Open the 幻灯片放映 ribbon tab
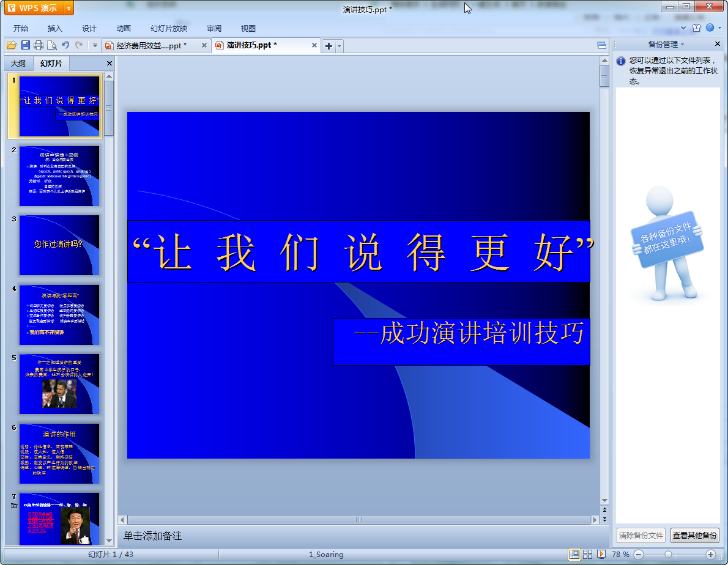Screen dimensions: 728x565 click(168, 28)
